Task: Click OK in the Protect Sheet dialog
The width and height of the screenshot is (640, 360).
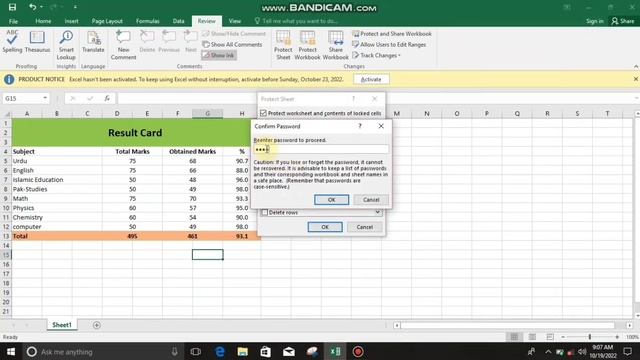Action: pyautogui.click(x=325, y=227)
